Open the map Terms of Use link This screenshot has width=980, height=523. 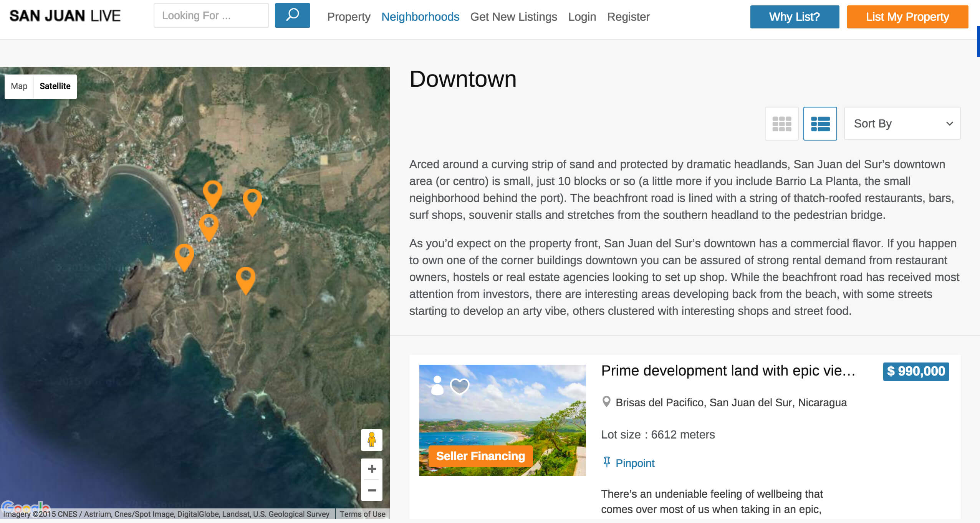click(x=362, y=514)
